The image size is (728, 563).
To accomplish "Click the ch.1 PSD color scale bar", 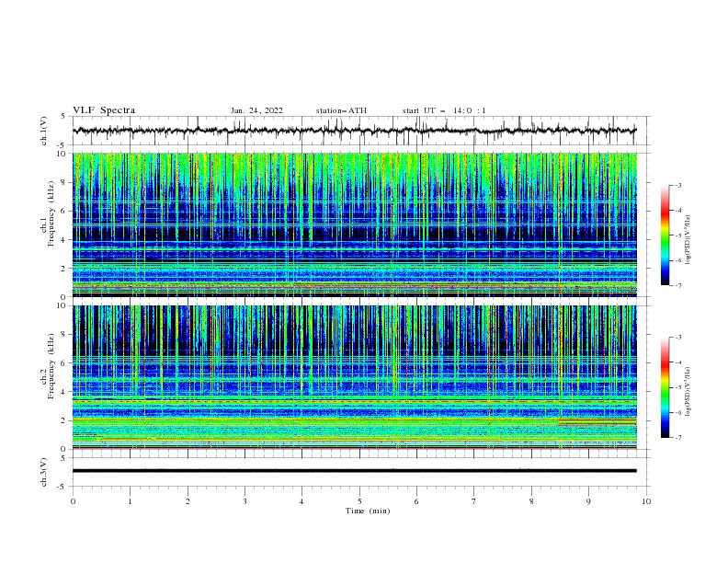I will (x=665, y=236).
